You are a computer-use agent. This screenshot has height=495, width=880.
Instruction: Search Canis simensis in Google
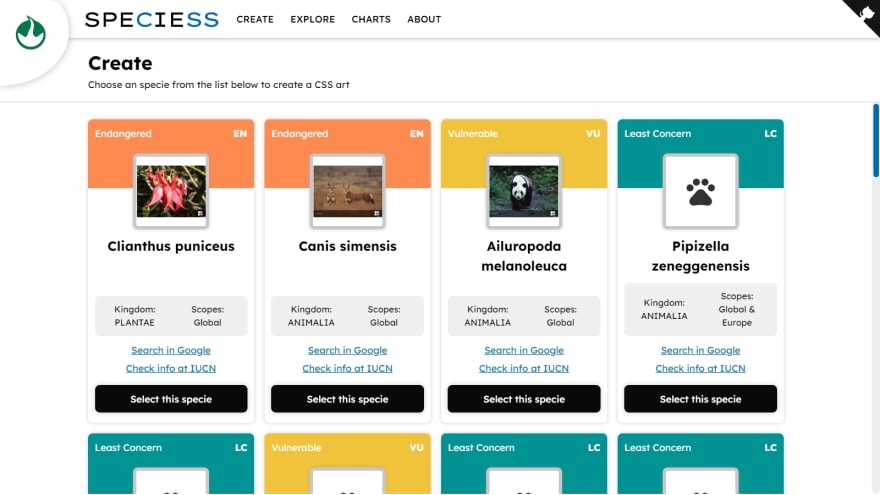click(347, 350)
